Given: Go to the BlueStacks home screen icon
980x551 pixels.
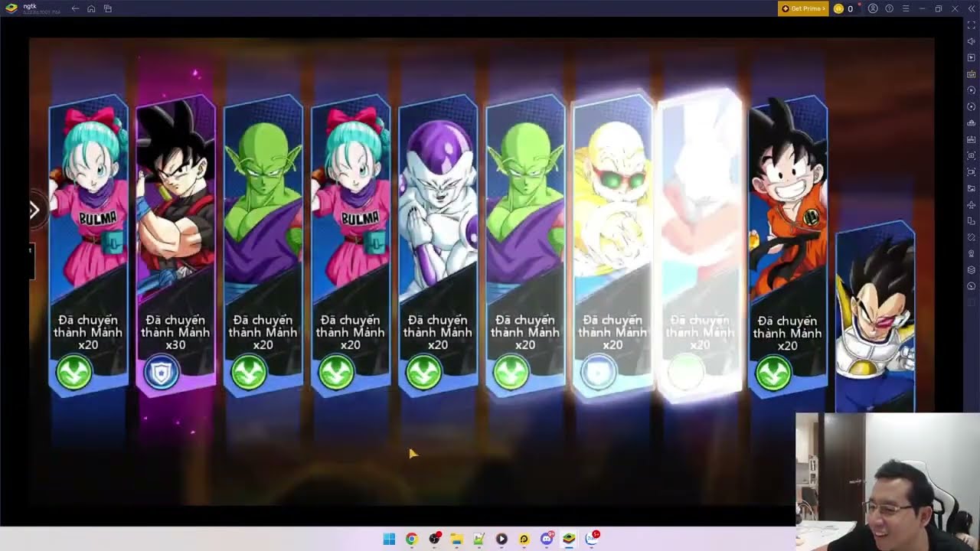Looking at the screenshot, I should coord(91,8).
